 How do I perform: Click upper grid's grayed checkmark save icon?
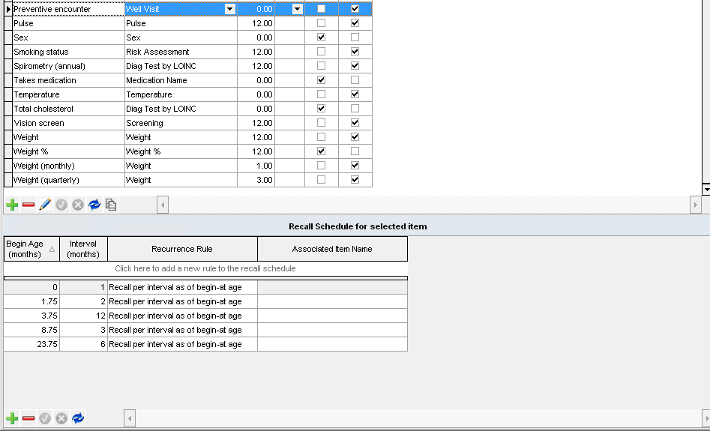(x=62, y=205)
